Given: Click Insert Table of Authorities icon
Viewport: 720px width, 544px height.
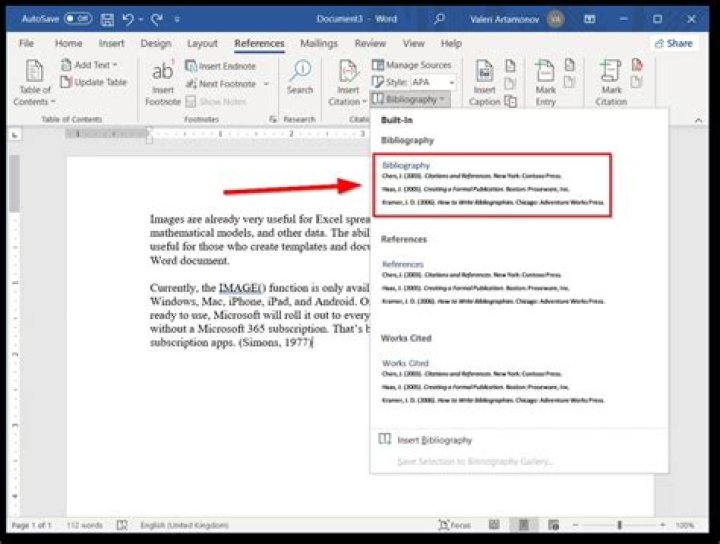Looking at the screenshot, I should [637, 65].
